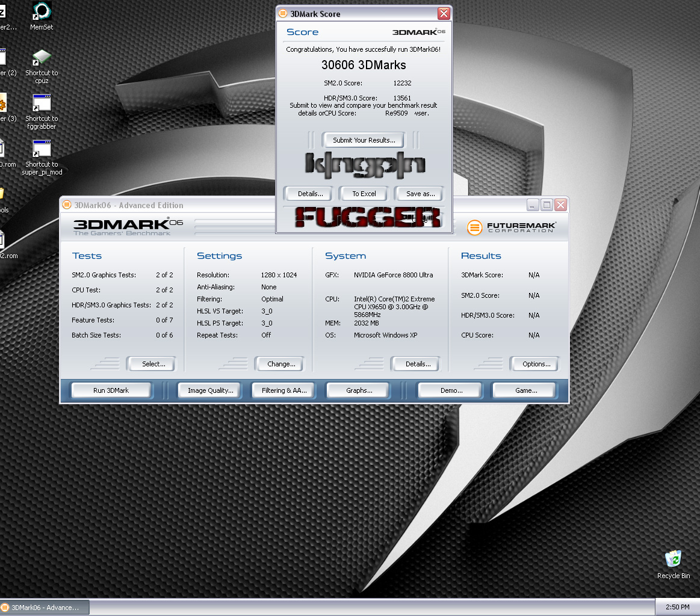Open the MemSet desktop icon
The height and width of the screenshot is (616, 700).
[x=42, y=16]
